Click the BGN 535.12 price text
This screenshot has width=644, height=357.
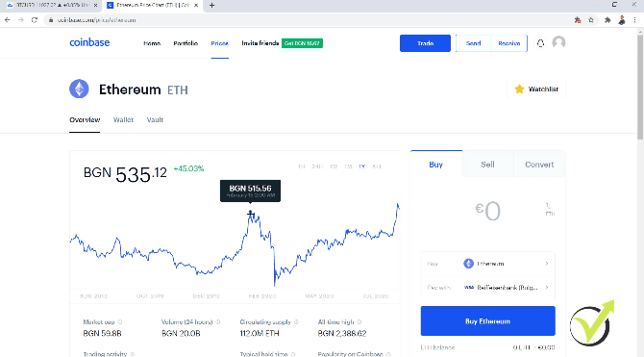pyautogui.click(x=125, y=174)
